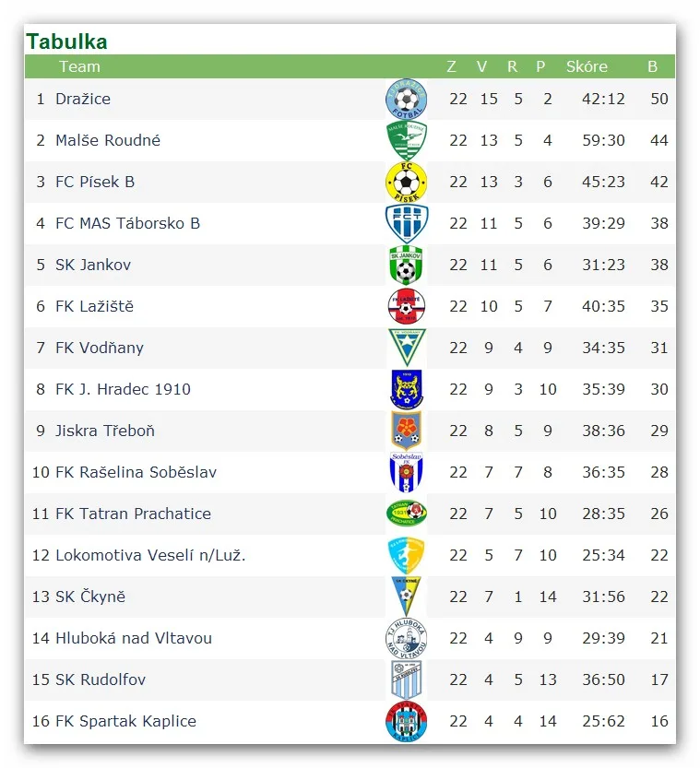This screenshot has height=768, width=700.
Task: Click the Spartak Kaplice round crest
Action: click(406, 721)
